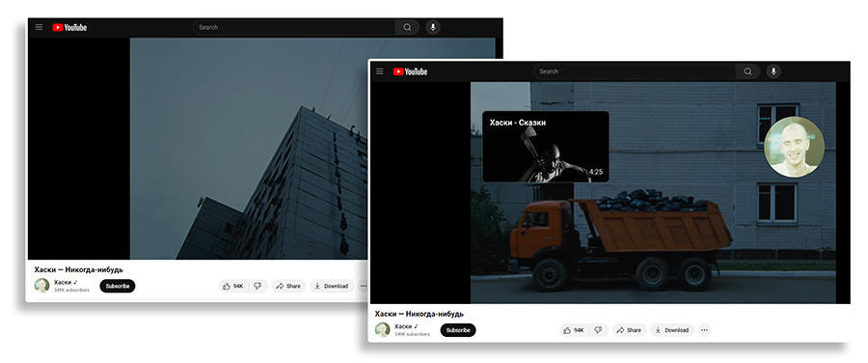This screenshot has width=868, height=363.
Task: Click YouTube logo in back window
Action: coord(69,27)
